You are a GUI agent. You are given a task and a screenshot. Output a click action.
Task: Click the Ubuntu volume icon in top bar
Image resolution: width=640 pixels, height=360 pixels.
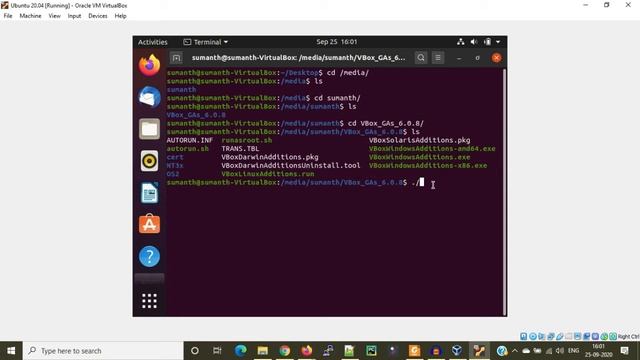click(474, 42)
